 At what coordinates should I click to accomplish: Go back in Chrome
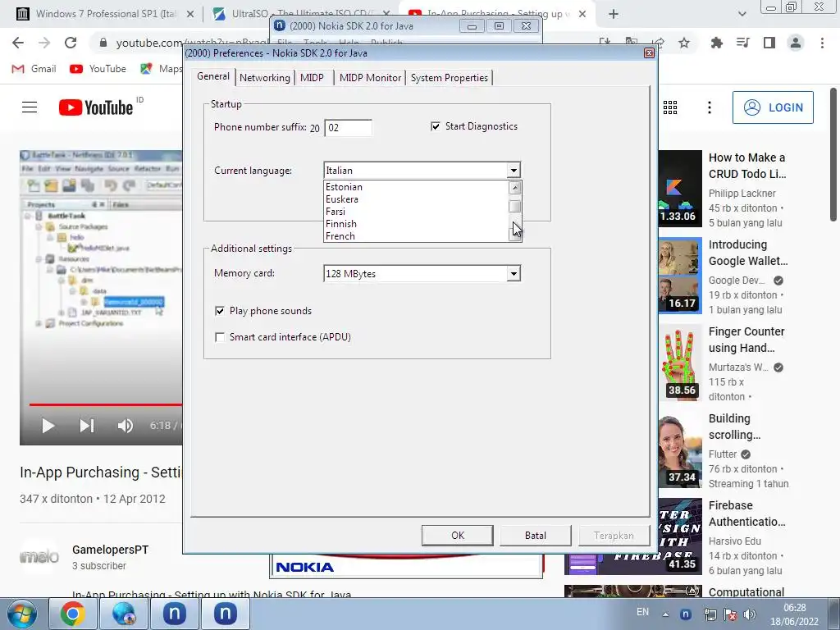(x=18, y=43)
